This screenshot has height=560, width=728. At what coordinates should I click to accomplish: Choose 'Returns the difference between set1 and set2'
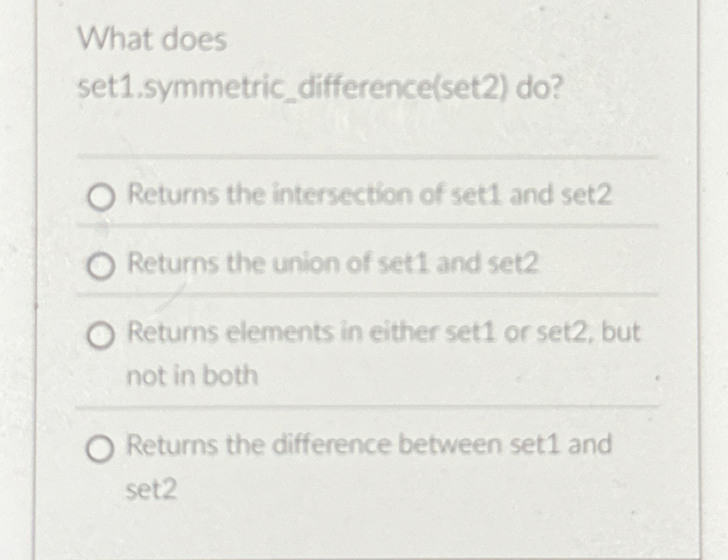point(369,446)
